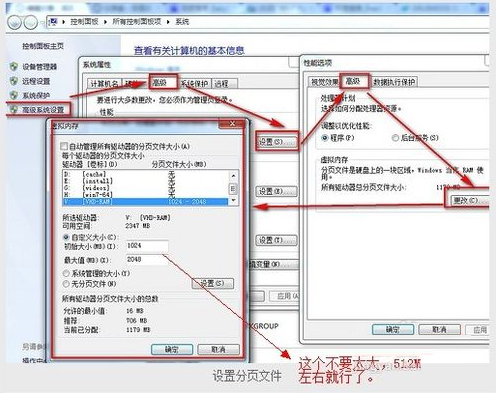This screenshot has width=496, height=393.
Task: Click 设置(S) button in 虚拟内存 dialog
Action: coord(213,283)
